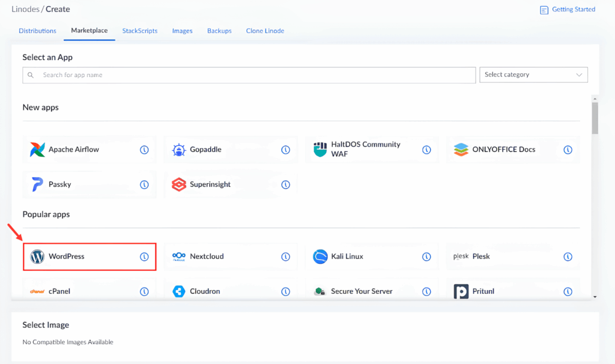Click the Pritunl logo icon
Viewport: 615px width, 364px height.
click(461, 291)
